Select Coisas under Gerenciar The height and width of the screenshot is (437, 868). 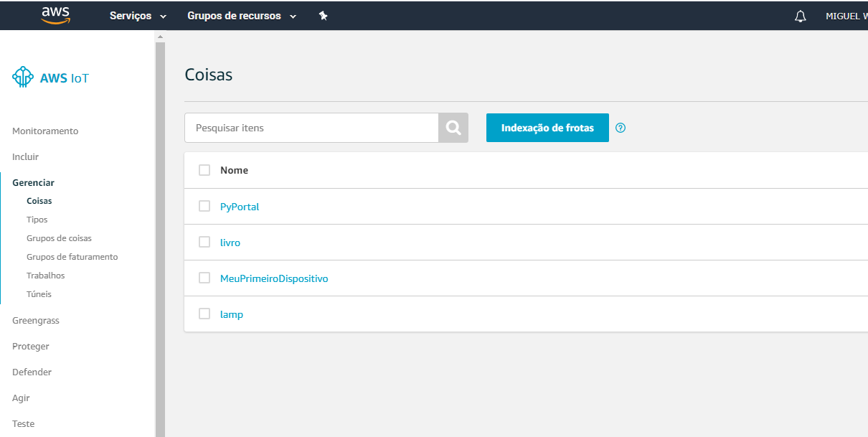[x=39, y=202]
